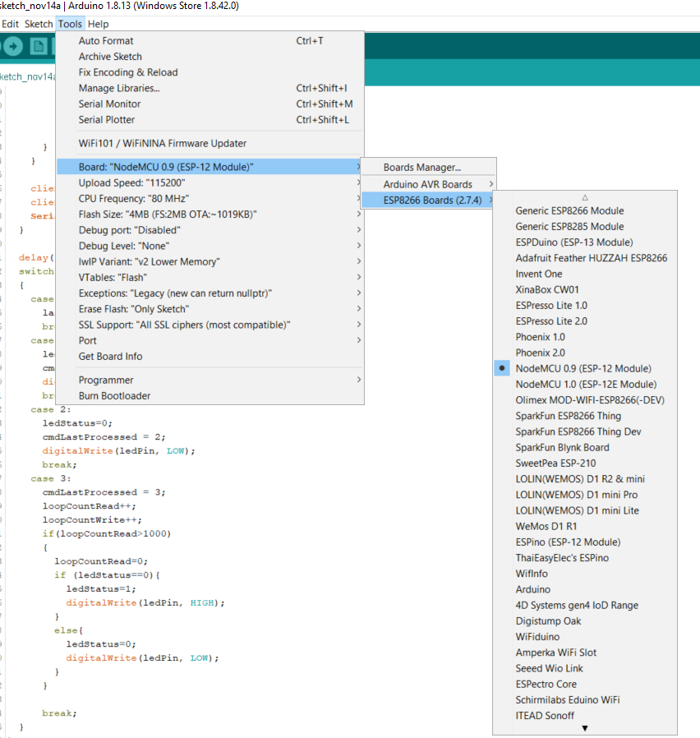The image size is (700, 738).
Task: Expand ESP8266 Boards (2.7.4) submenu
Action: [x=429, y=200]
